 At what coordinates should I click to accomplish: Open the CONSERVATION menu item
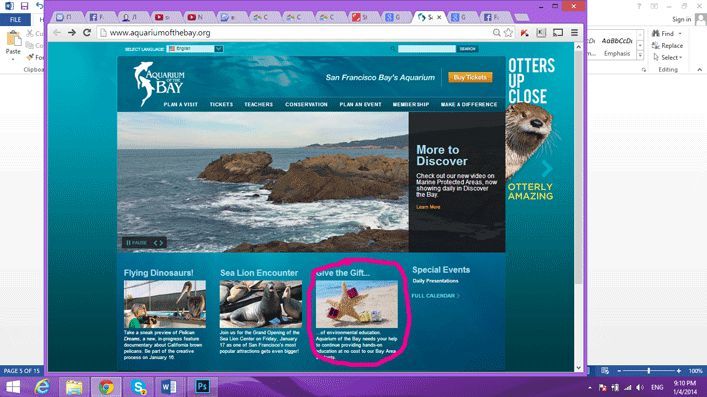click(306, 104)
